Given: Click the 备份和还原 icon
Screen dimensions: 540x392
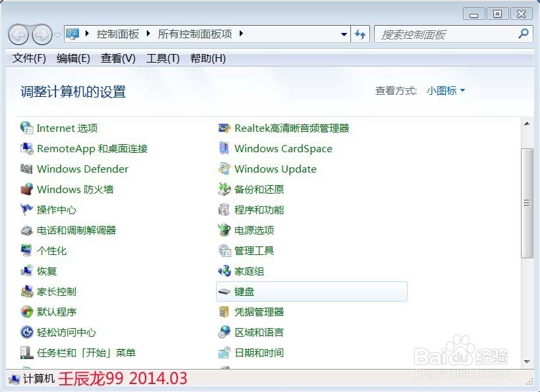Looking at the screenshot, I should coord(224,189).
